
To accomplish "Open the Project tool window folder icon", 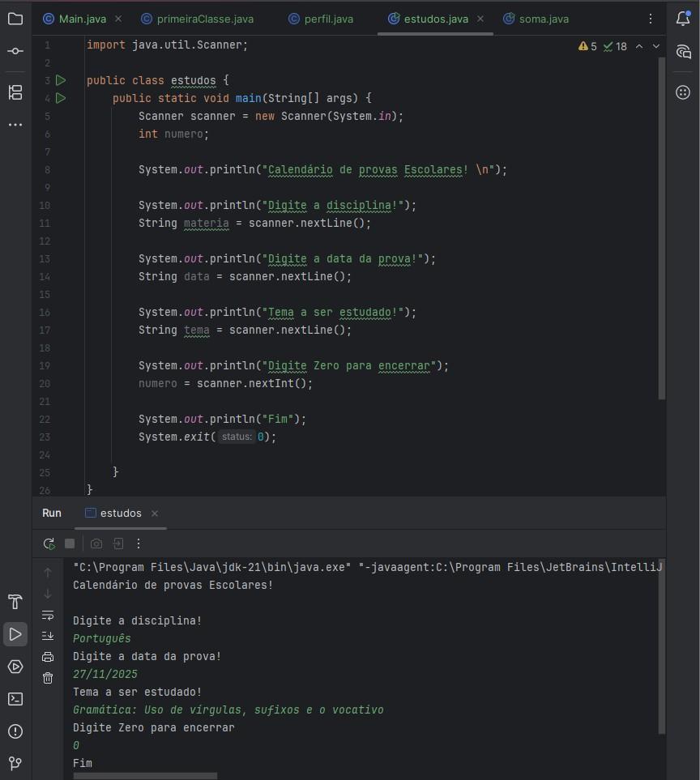I will [15, 19].
